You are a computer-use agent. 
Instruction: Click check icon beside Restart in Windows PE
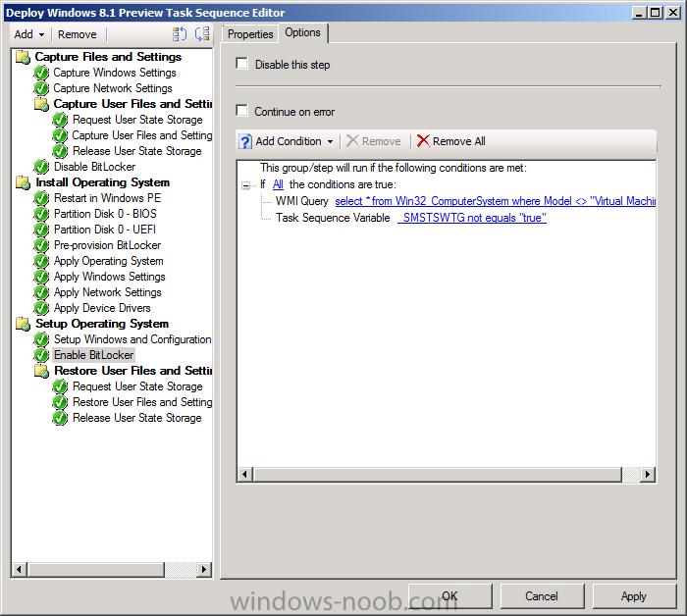[41, 198]
